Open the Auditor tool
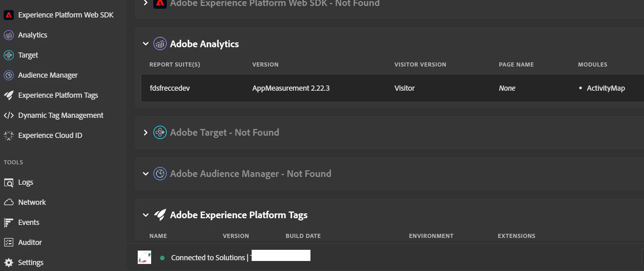 tap(30, 242)
